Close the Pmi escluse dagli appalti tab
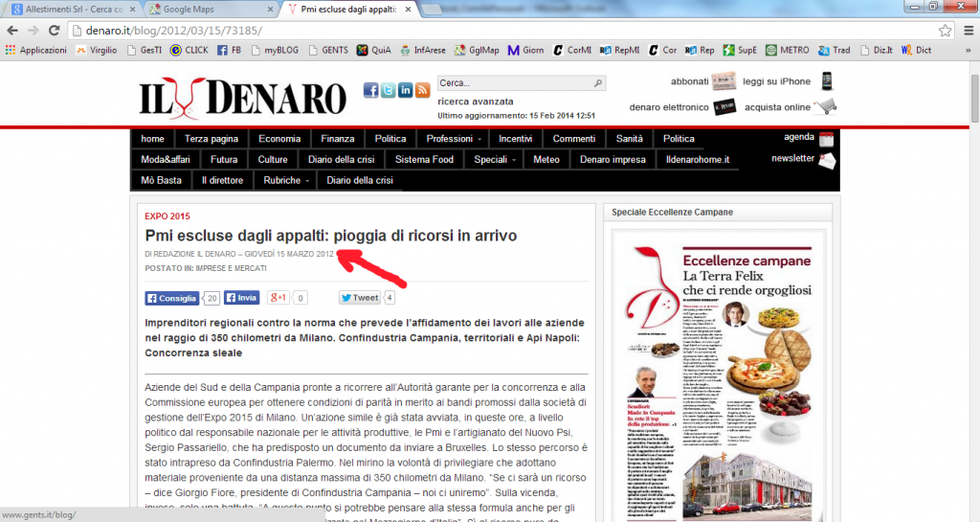Viewport: 980px width, 522px height. coord(408,10)
